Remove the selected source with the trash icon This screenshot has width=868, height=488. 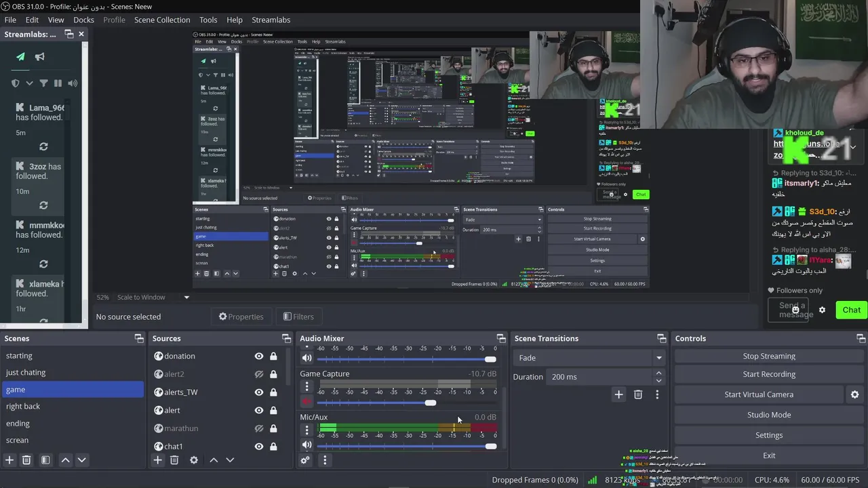click(x=174, y=460)
